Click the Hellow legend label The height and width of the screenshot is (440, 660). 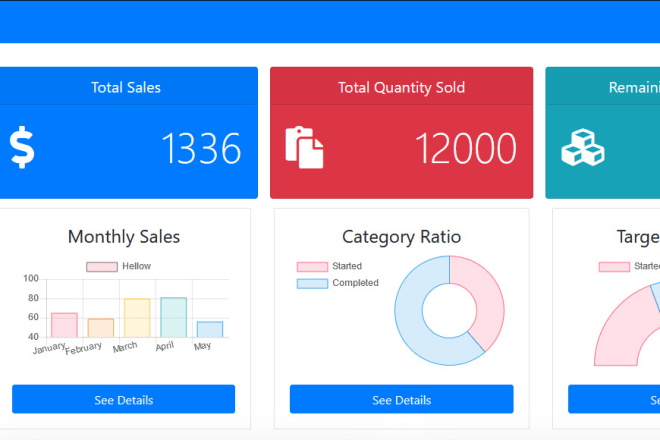136,266
